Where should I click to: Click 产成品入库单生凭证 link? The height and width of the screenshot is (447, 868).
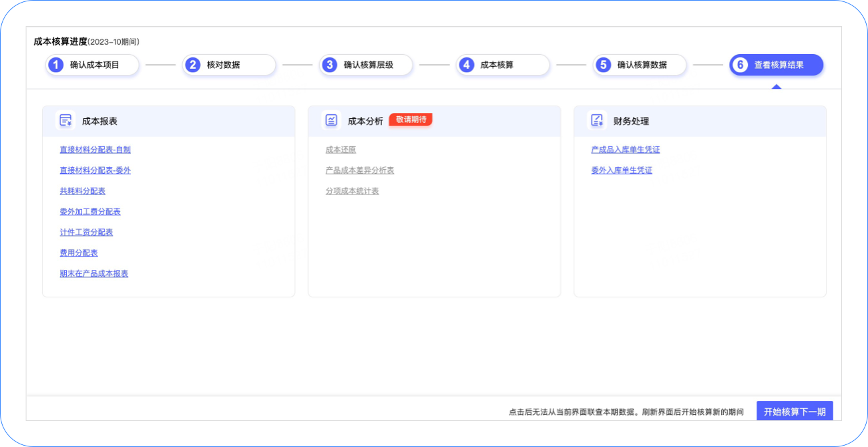625,150
